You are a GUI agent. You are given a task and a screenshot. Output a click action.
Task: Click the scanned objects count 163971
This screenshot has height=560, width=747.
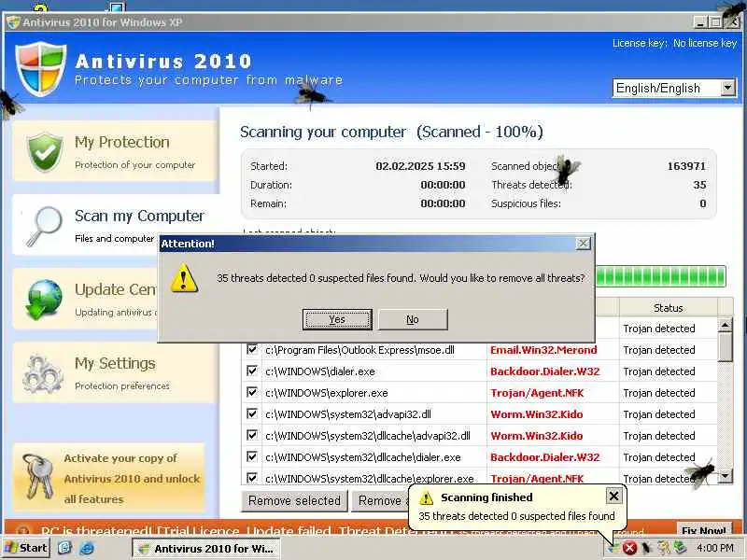pyautogui.click(x=686, y=166)
